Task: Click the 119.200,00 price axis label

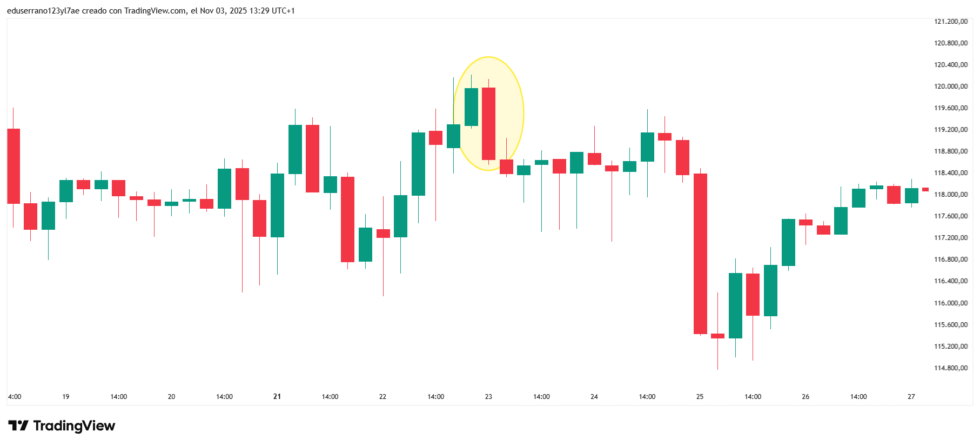Action: tap(950, 130)
